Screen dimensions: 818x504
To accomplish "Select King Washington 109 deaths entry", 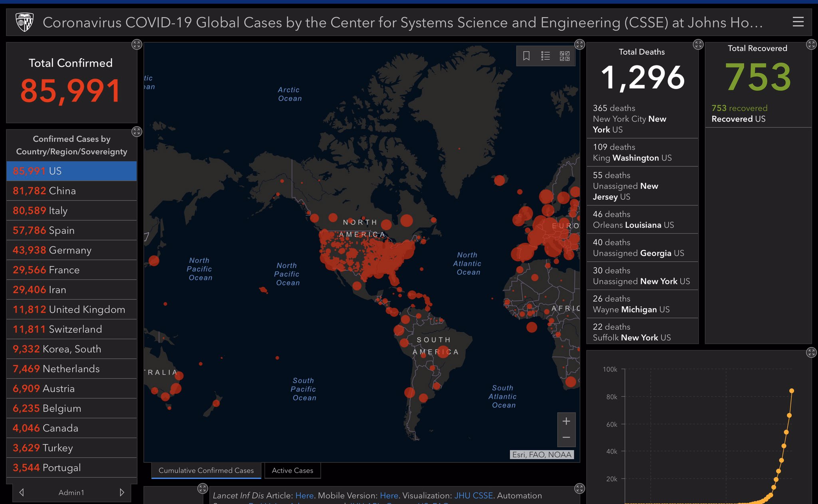I will pyautogui.click(x=642, y=153).
